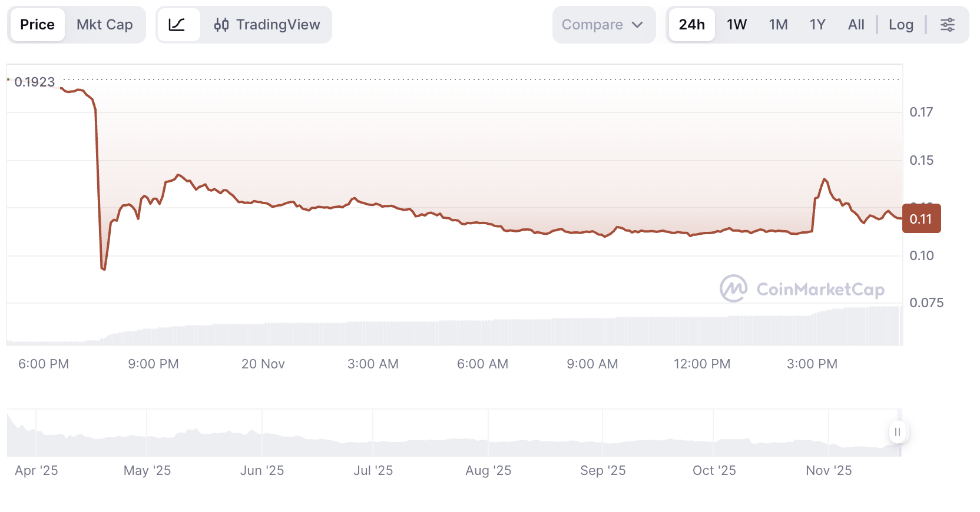Click the All time range button
The width and height of the screenshot is (980, 512).
[856, 24]
